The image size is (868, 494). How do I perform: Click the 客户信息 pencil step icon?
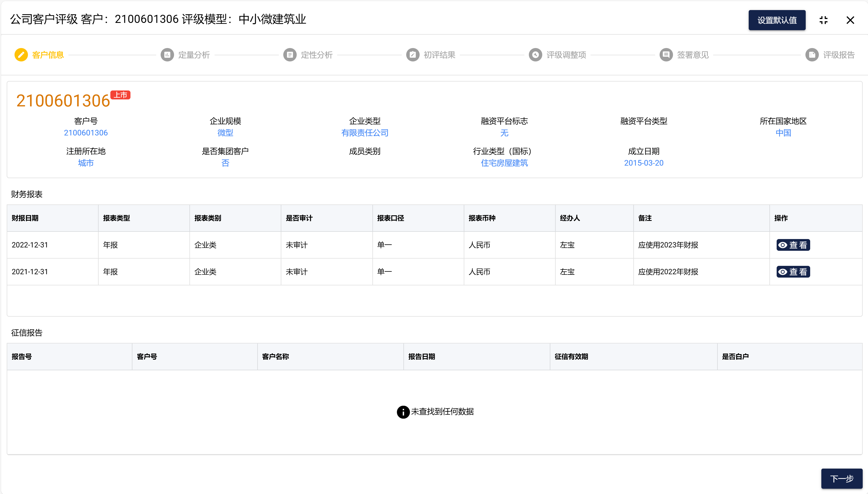[21, 55]
